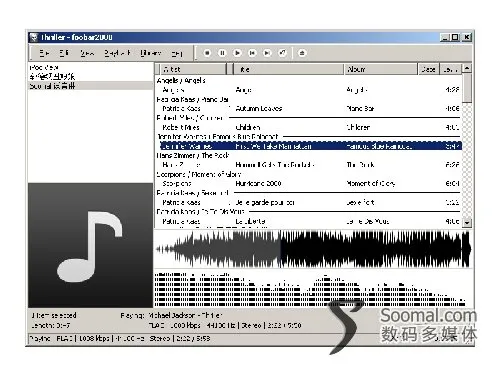Click the foobar2000 title bar icon
Viewport: 500px width, 375px height.
(34, 37)
